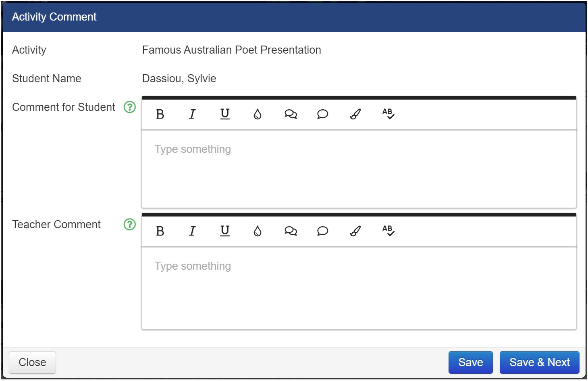Toggle Italic in Comment for Student toolbar
This screenshot has width=588, height=381.
pos(192,115)
